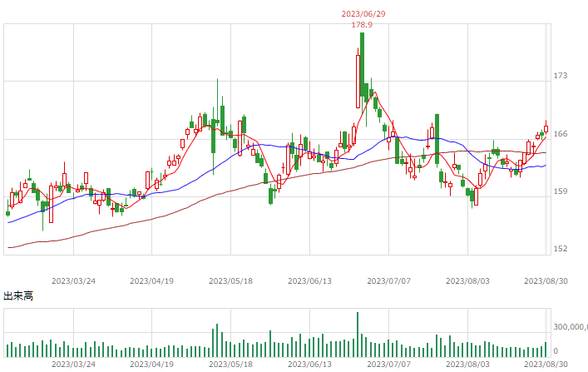Viewport: 588px width, 372px height.
Task: Pick volume chart's 2023/05/18 date label
Action: (x=230, y=365)
